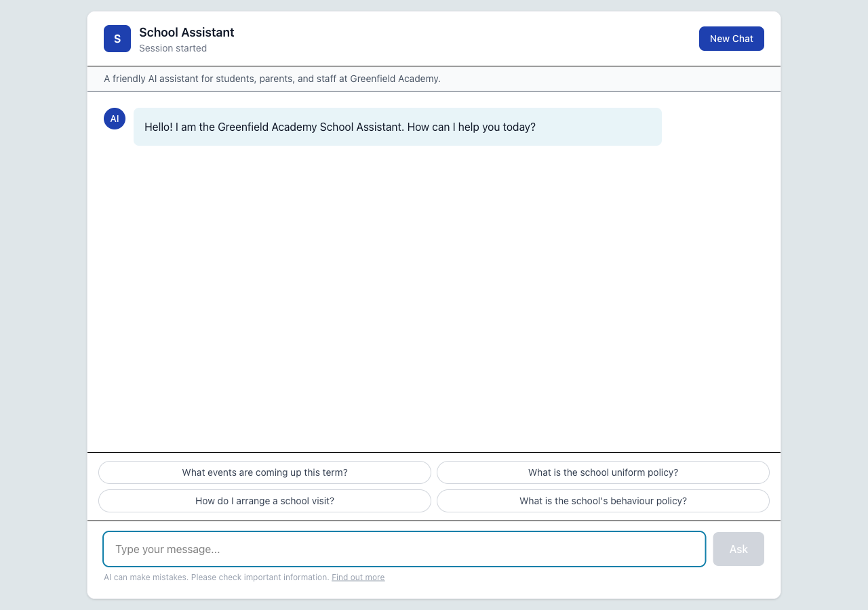The height and width of the screenshot is (610, 868).
Task: Focus the 'Type your message...' input field
Action: coord(404,549)
